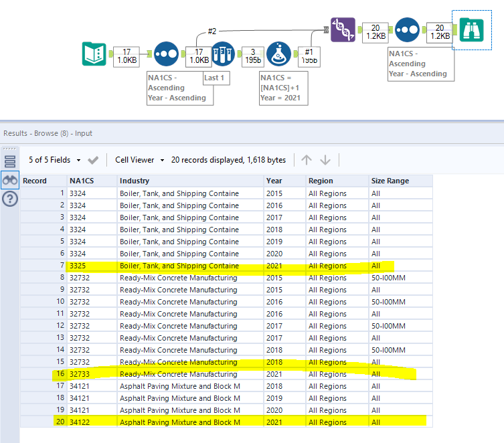The width and height of the screenshot is (504, 443).
Task: Click the up arrow to go to previous record
Action: tap(307, 160)
